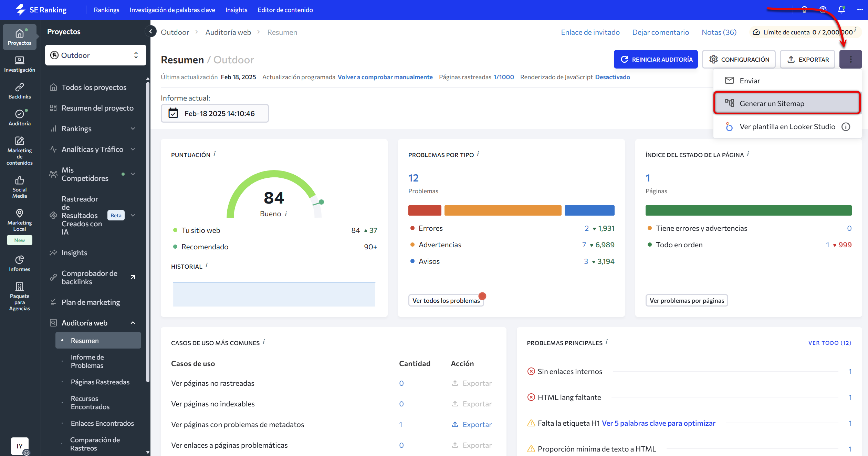
Task: Expand the Rankings sidebar section
Action: (133, 128)
